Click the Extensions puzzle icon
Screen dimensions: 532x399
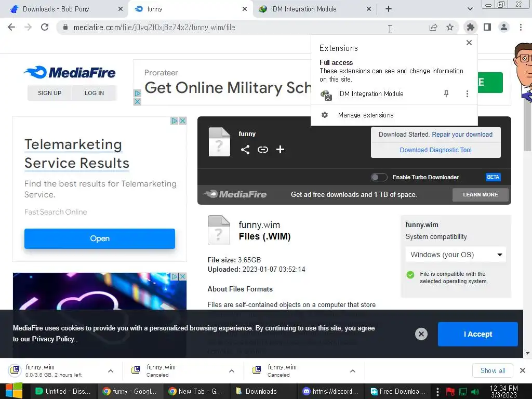coord(471,27)
